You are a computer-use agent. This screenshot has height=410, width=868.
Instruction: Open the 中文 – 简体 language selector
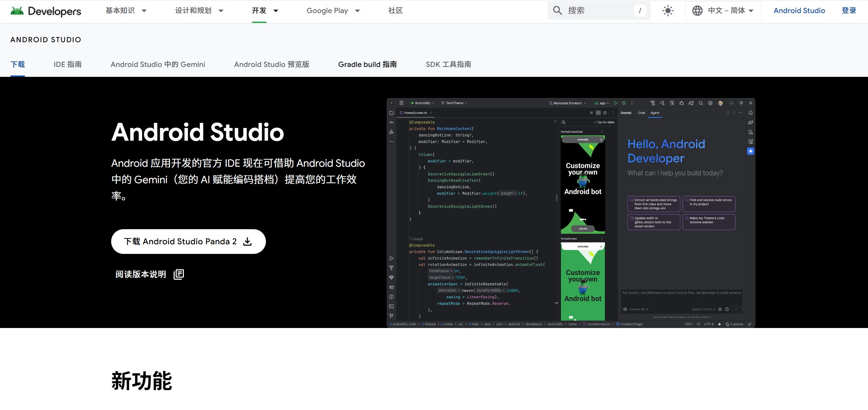click(726, 11)
